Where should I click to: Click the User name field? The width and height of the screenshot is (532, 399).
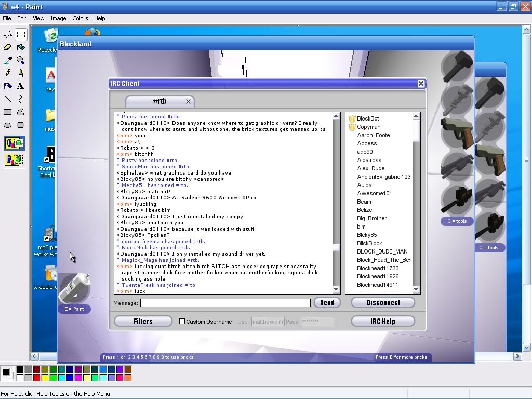point(268,322)
